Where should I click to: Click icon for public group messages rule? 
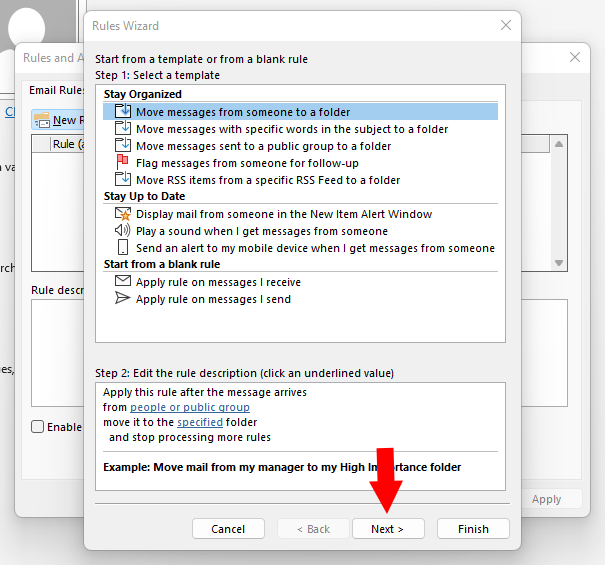coord(123,146)
